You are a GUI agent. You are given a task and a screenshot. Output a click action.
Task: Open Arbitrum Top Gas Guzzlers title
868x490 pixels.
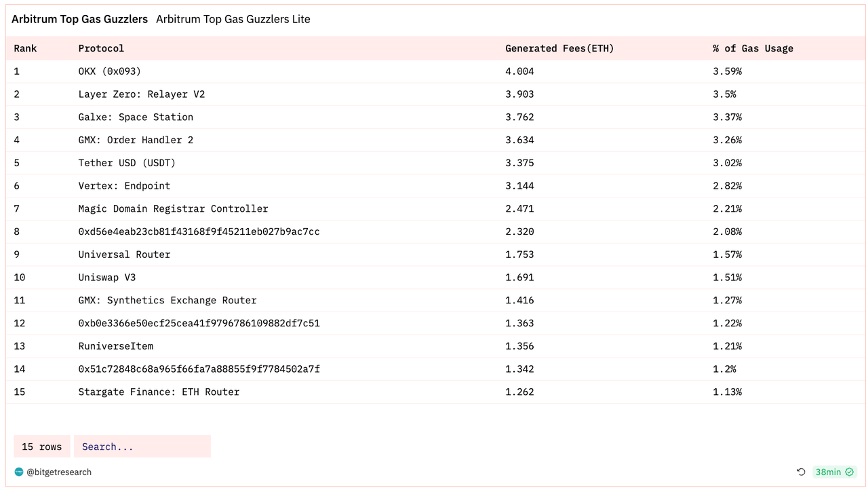click(x=79, y=19)
